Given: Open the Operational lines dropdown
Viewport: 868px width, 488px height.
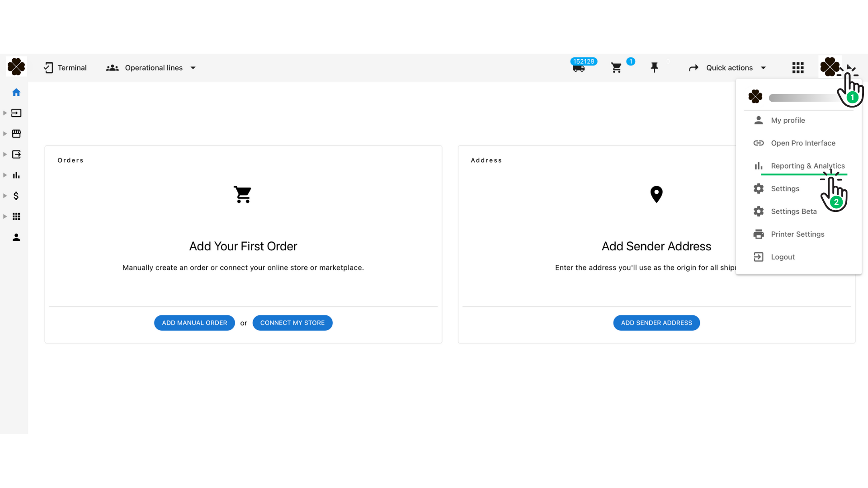Looking at the screenshot, I should tap(154, 67).
